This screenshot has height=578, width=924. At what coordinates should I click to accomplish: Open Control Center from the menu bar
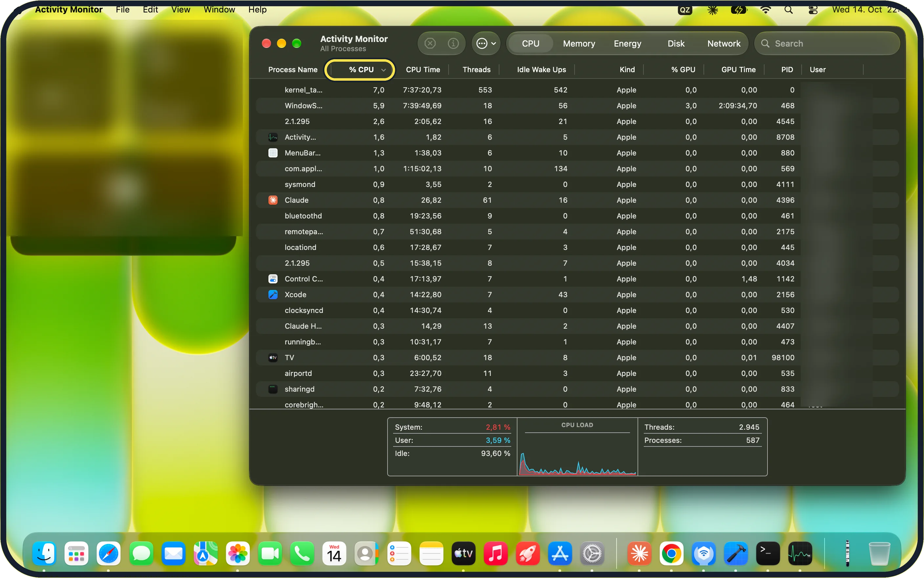pyautogui.click(x=813, y=10)
